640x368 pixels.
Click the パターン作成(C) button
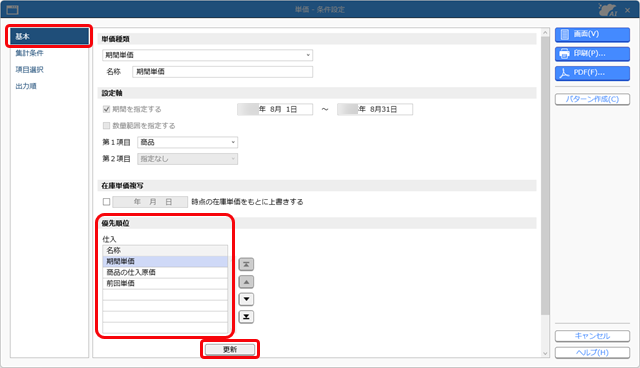(x=592, y=99)
